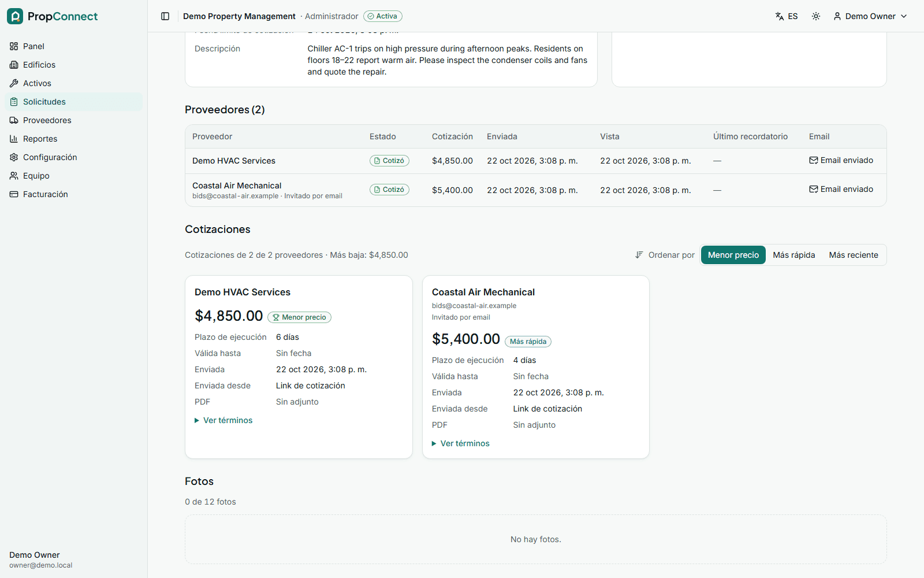Click the 6 días execution time value
Viewport: 924px width, 578px height.
[288, 337]
